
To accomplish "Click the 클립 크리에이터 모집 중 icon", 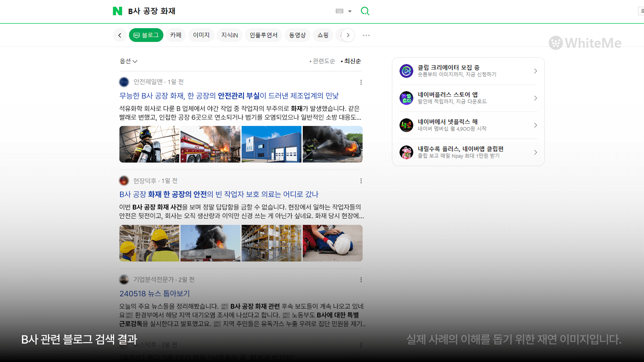I will [406, 71].
